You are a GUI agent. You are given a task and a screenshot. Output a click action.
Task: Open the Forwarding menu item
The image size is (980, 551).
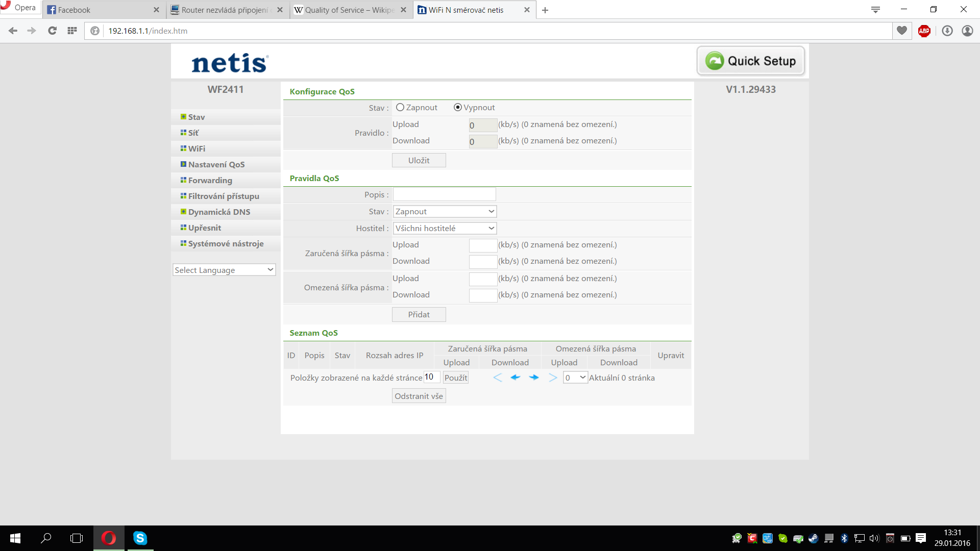click(210, 180)
